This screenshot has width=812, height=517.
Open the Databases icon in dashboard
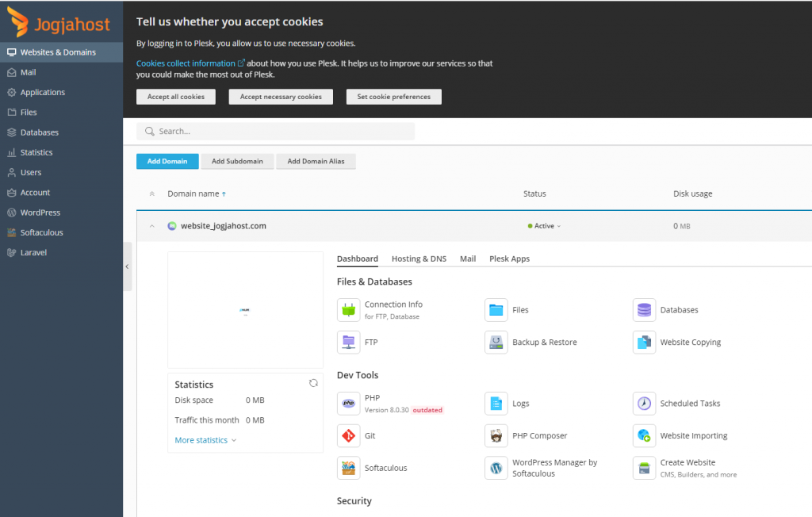[x=644, y=310]
